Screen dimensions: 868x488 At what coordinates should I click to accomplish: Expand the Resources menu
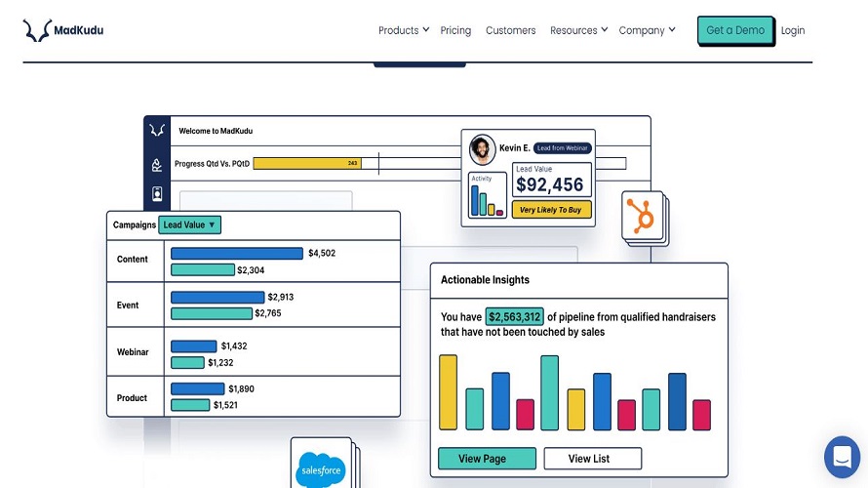[x=578, y=30]
